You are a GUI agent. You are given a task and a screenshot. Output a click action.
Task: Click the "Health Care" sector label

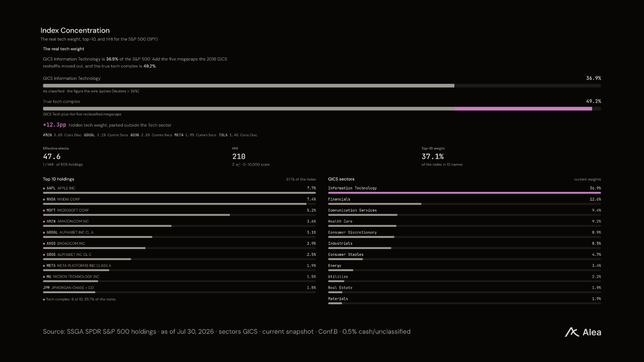pyautogui.click(x=340, y=221)
